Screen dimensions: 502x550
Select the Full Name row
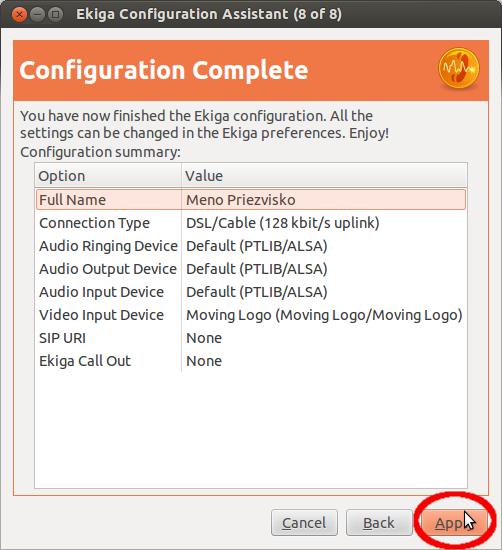click(x=251, y=200)
